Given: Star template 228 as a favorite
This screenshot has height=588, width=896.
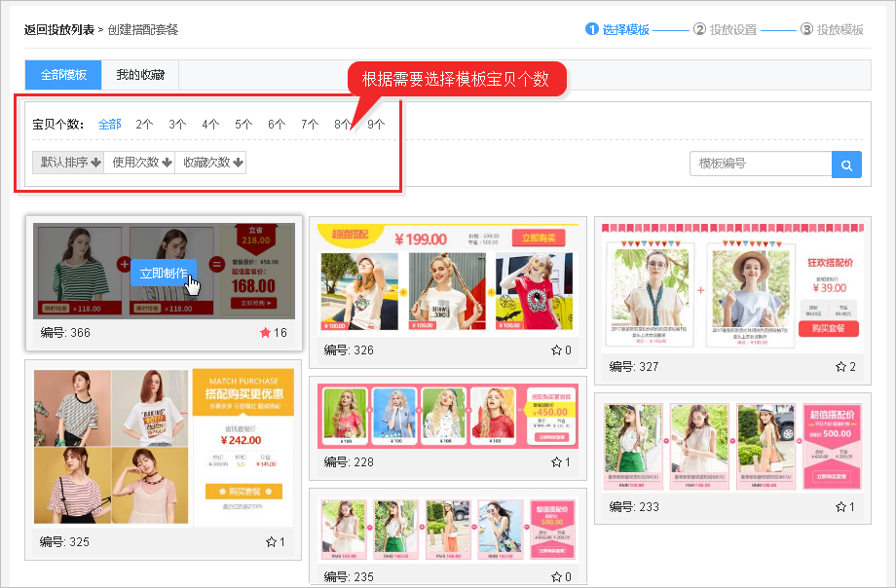Looking at the screenshot, I should 556,461.
